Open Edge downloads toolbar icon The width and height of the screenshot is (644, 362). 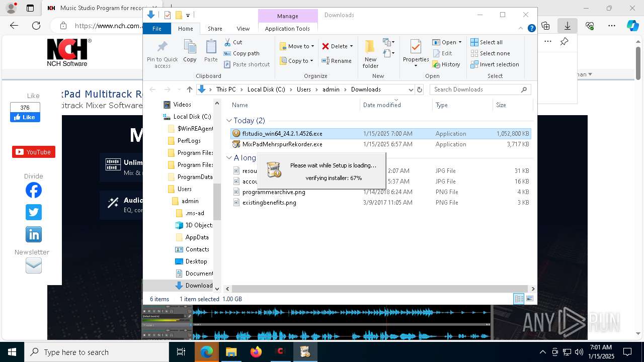click(568, 26)
